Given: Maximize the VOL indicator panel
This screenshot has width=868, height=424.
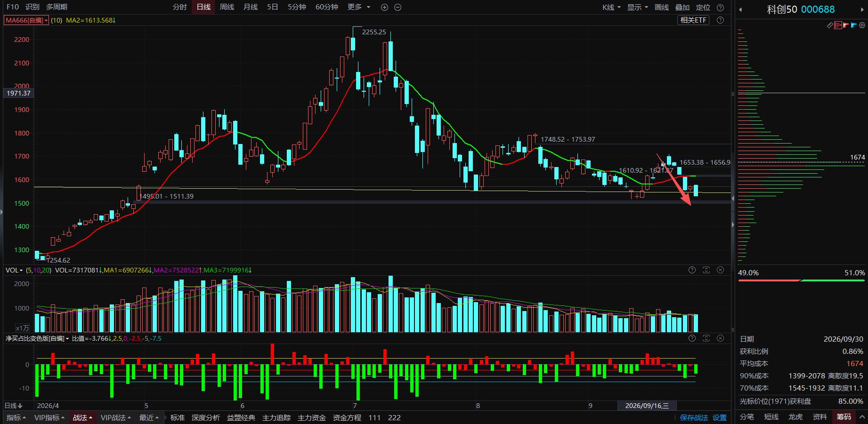Looking at the screenshot, I should point(706,270).
